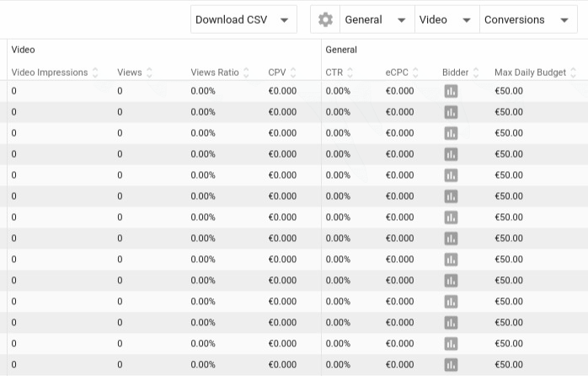588x376 pixels.
Task: Click the Video Impressions column header
Action: 50,73
